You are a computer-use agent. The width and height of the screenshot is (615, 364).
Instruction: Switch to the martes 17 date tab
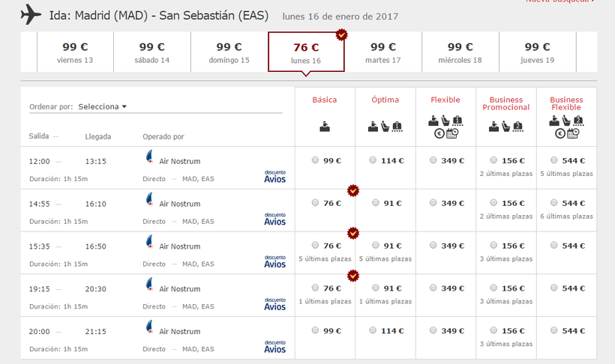point(382,52)
